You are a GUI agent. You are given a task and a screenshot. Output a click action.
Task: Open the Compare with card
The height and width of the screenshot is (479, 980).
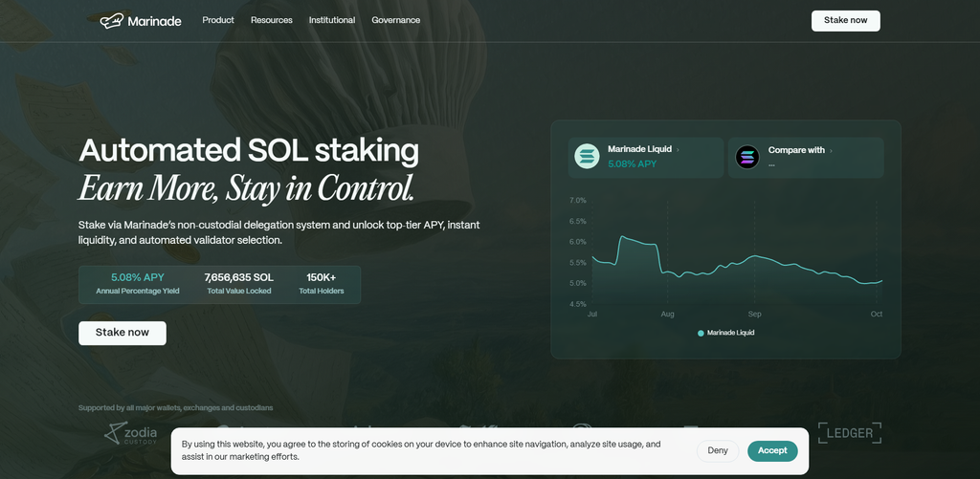point(806,158)
